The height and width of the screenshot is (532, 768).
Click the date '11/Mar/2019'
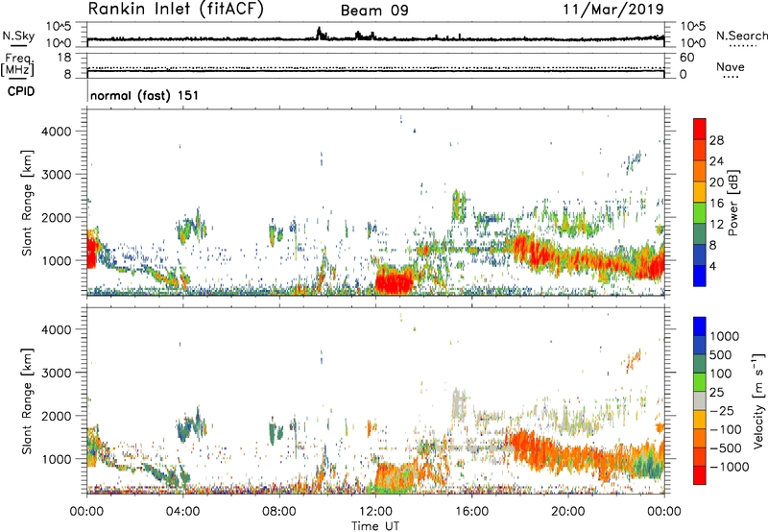(613, 9)
